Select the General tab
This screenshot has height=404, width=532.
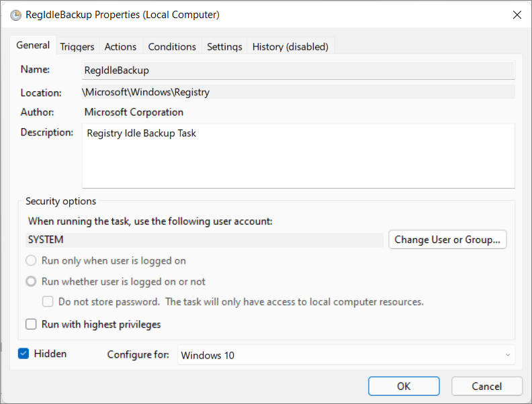click(33, 45)
